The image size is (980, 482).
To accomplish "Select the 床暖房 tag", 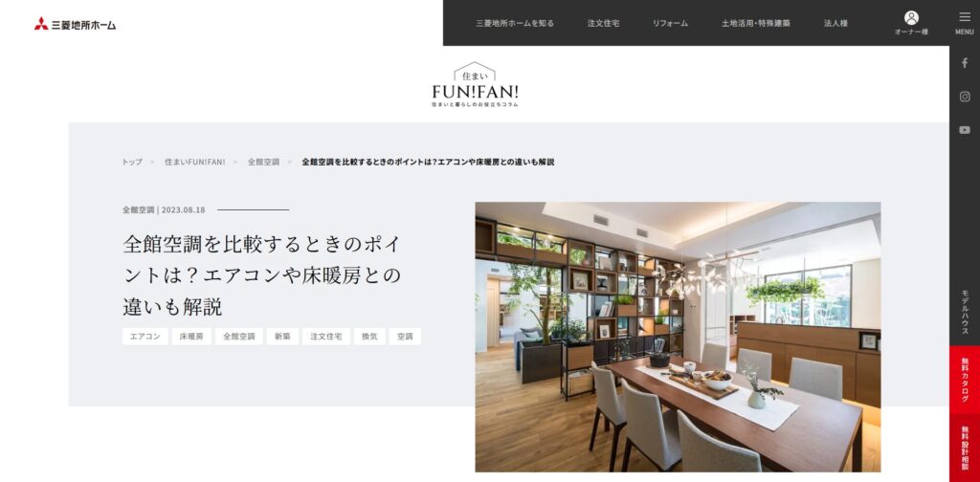I will coord(191,337).
